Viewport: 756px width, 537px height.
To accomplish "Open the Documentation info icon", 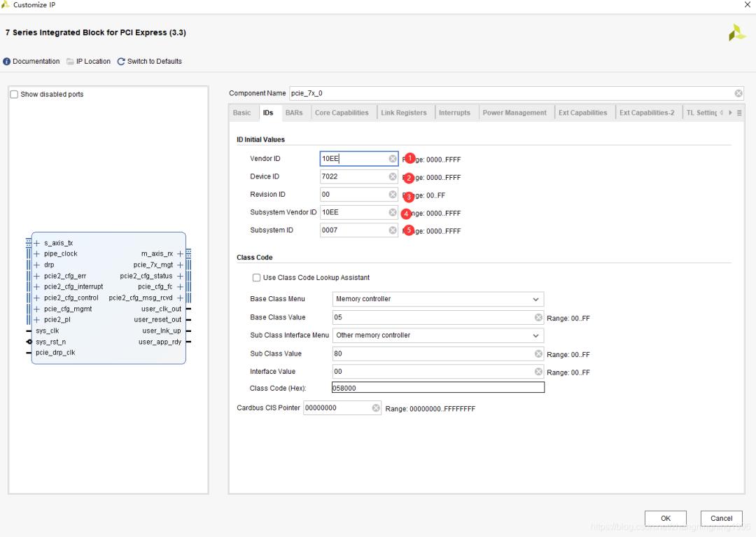I will (x=7, y=62).
